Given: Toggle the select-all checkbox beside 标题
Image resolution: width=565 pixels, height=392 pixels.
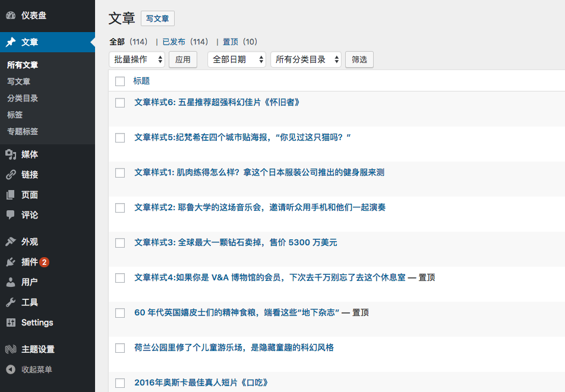Looking at the screenshot, I should pyautogui.click(x=120, y=81).
